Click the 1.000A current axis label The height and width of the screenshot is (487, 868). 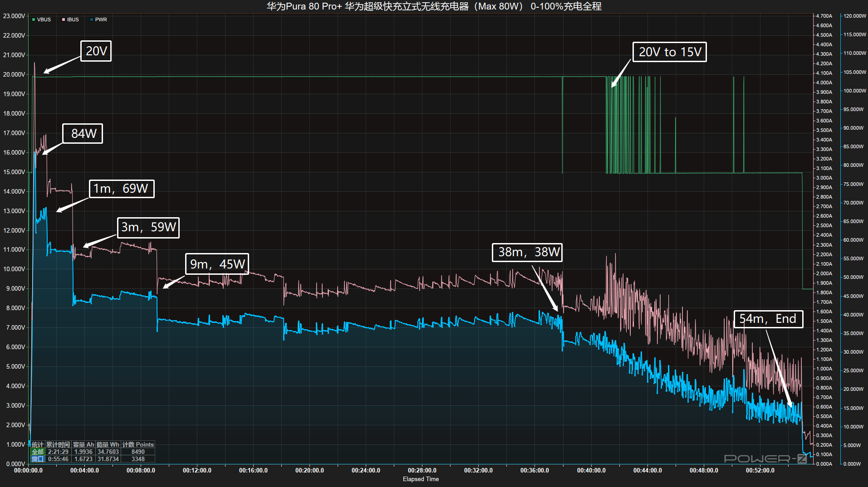824,369
